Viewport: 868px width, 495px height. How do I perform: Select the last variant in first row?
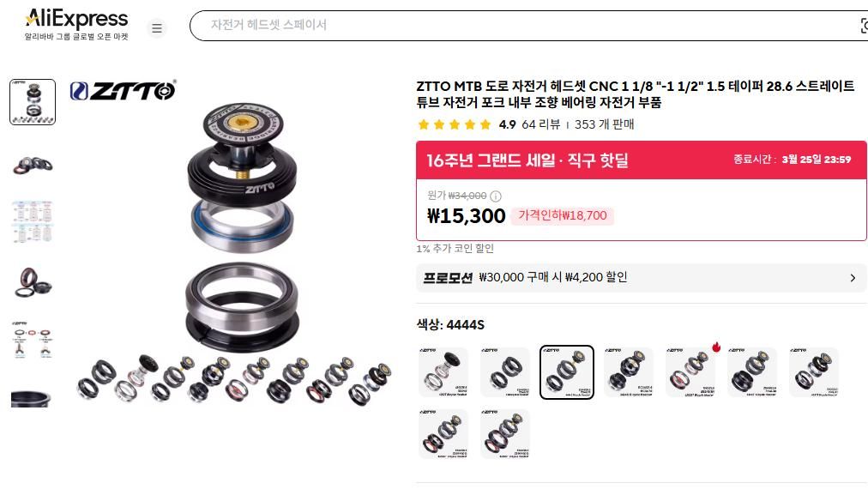814,372
